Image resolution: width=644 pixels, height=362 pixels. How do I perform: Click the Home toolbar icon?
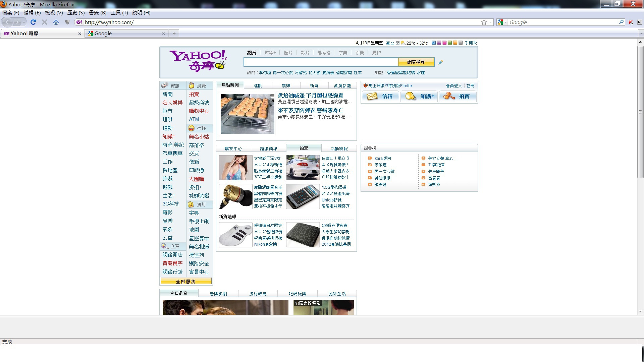click(x=56, y=22)
